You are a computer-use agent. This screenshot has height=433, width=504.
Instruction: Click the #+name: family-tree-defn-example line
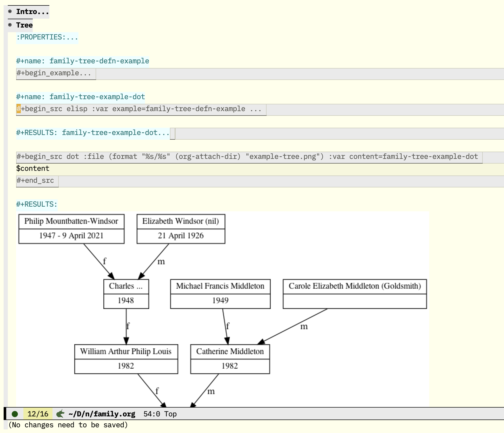[x=83, y=61]
